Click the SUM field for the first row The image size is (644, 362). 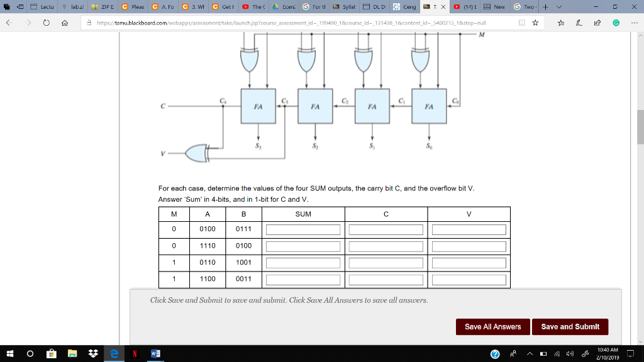tap(302, 229)
